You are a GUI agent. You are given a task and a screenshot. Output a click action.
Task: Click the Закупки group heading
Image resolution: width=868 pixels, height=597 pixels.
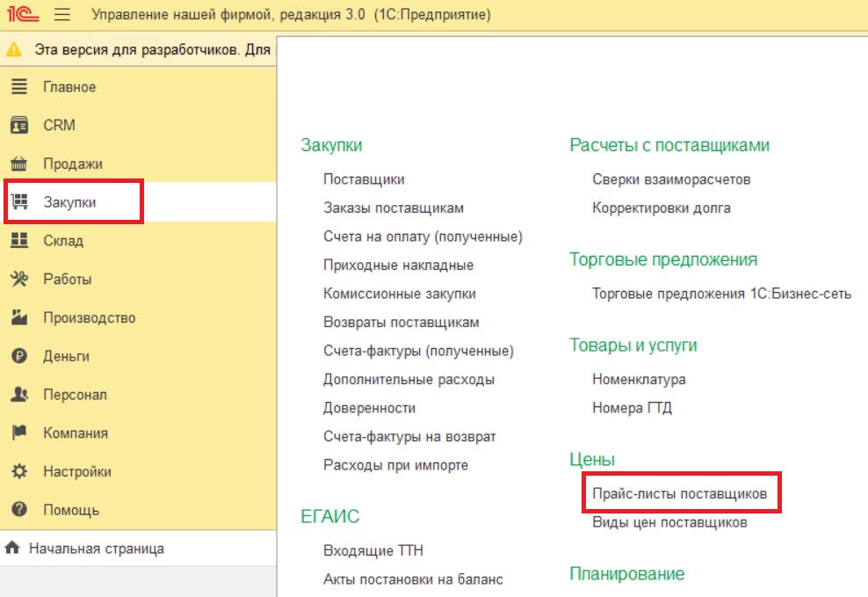coord(331,145)
